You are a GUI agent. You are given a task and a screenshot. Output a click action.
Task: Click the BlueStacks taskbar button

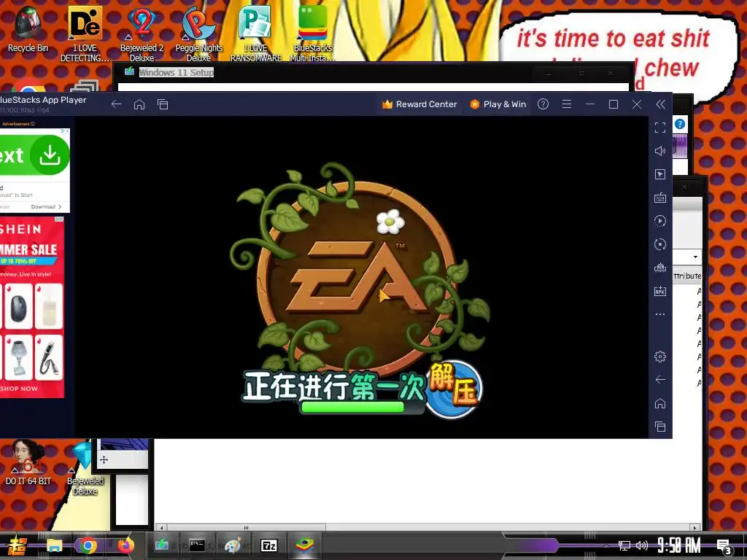point(305,545)
